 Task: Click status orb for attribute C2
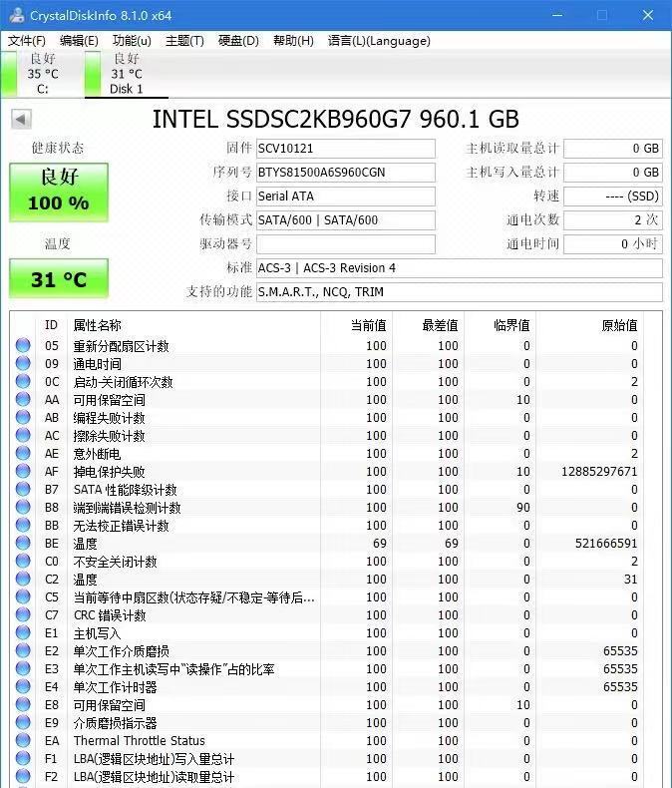pyautogui.click(x=23, y=579)
